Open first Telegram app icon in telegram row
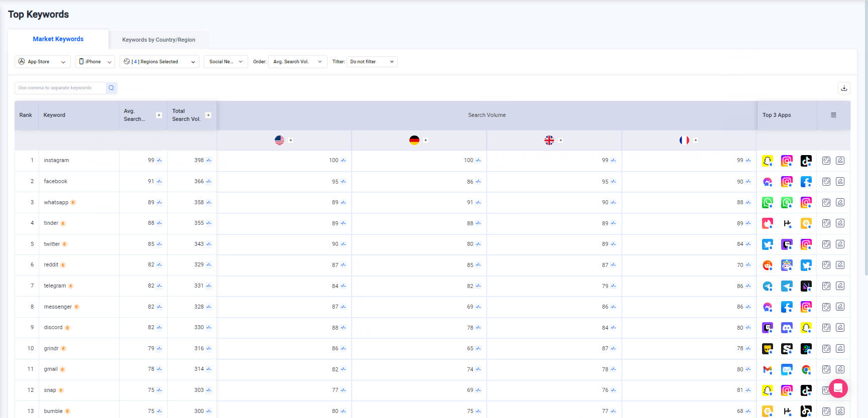The image size is (868, 418). (x=768, y=286)
